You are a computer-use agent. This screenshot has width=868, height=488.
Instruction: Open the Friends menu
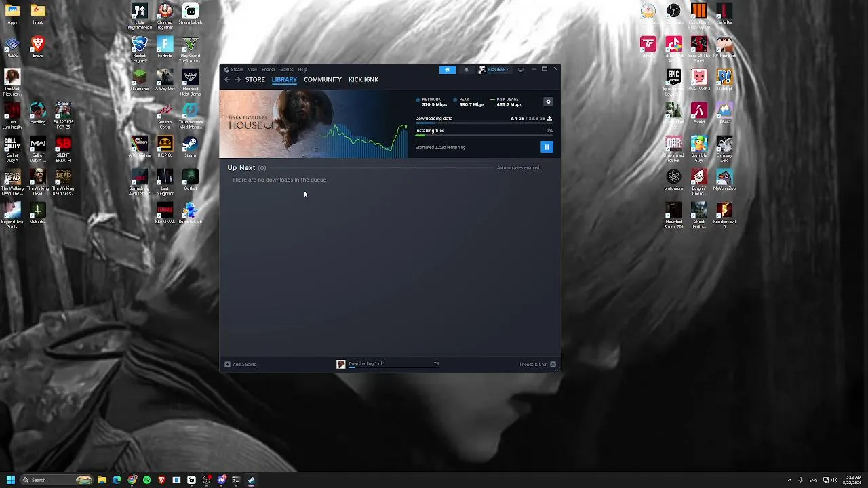click(x=269, y=69)
